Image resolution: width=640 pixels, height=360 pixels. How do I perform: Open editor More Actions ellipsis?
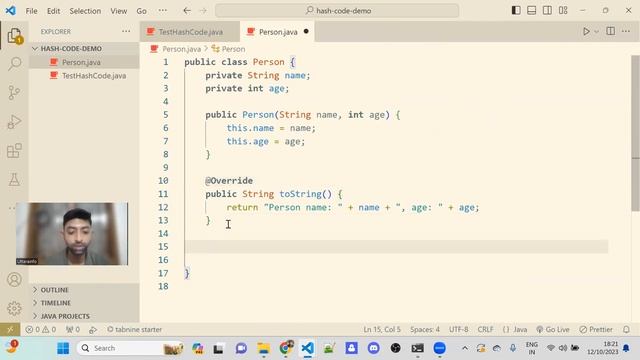[626, 31]
